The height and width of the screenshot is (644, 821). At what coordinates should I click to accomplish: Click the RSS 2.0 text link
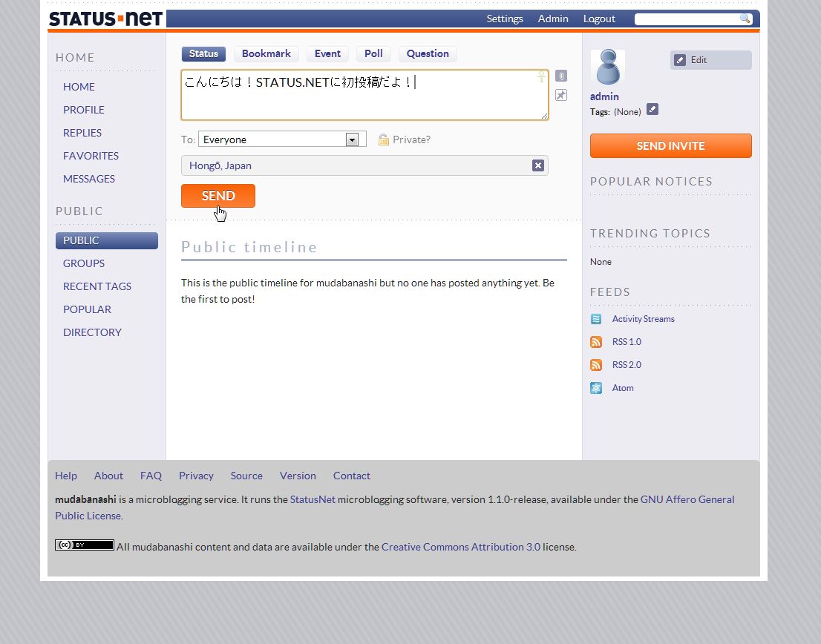(627, 365)
